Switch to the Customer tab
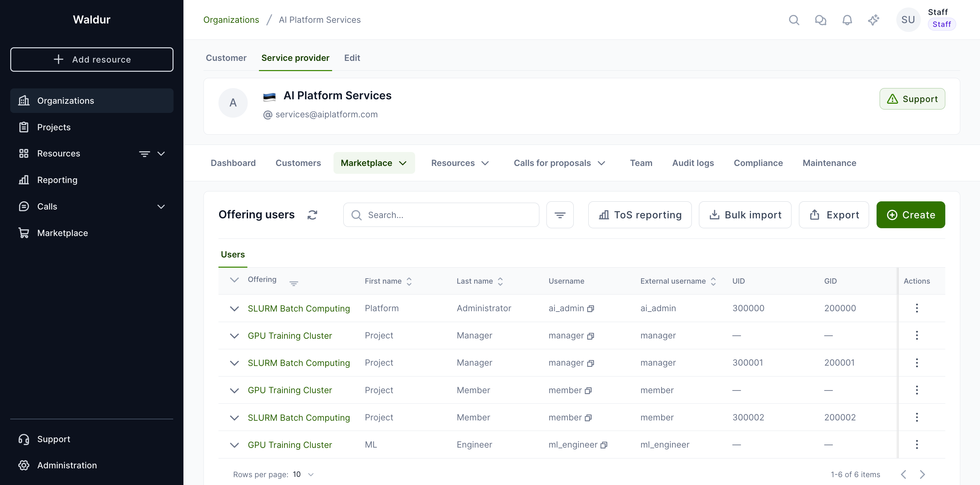 226,58
